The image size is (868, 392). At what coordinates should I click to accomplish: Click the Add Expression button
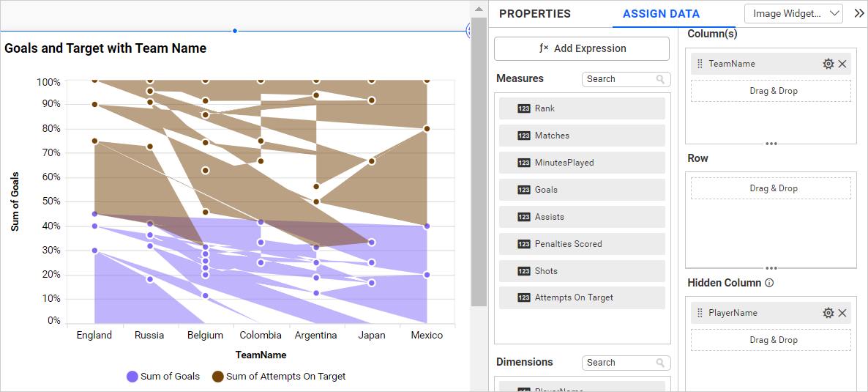(582, 48)
